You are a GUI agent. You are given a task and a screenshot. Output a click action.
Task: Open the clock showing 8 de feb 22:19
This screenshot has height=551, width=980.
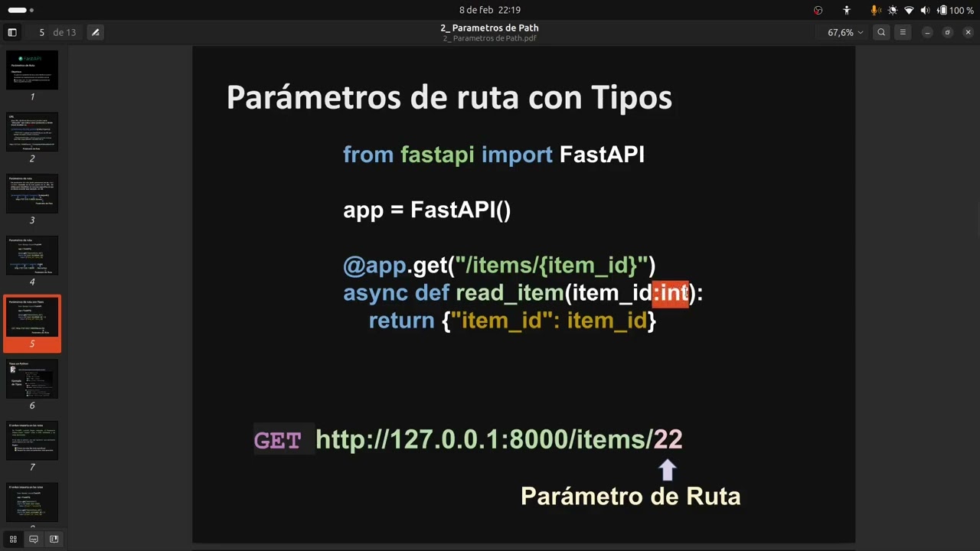click(x=490, y=10)
